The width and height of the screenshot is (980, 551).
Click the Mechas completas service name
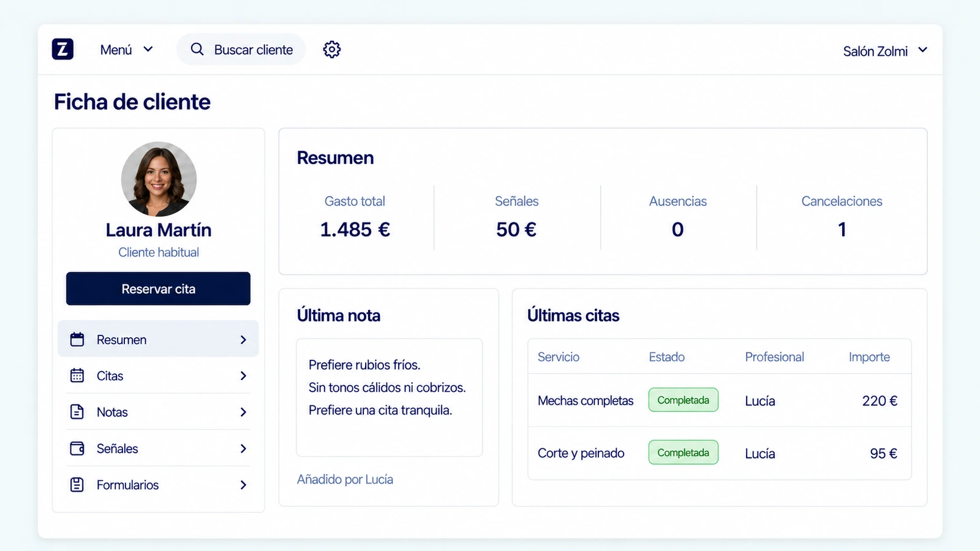tap(586, 400)
